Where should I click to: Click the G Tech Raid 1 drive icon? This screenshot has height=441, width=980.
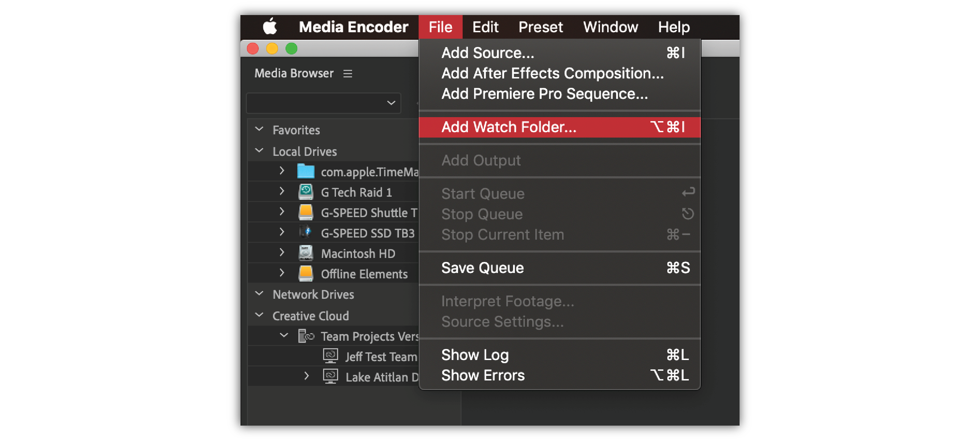click(306, 192)
